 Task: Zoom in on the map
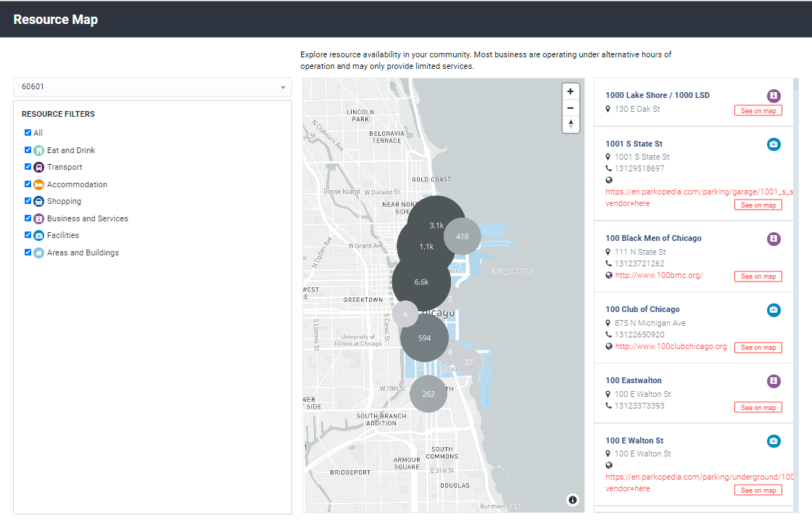tap(570, 91)
